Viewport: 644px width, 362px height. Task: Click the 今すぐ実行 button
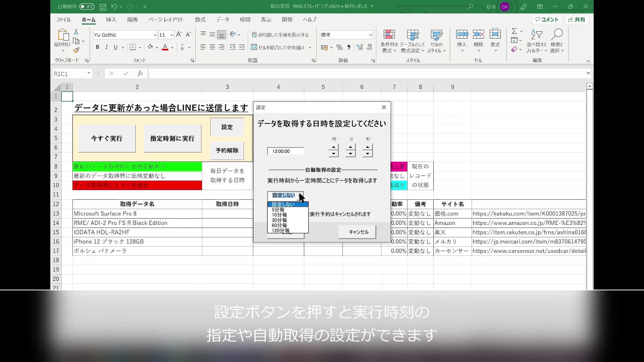click(107, 138)
